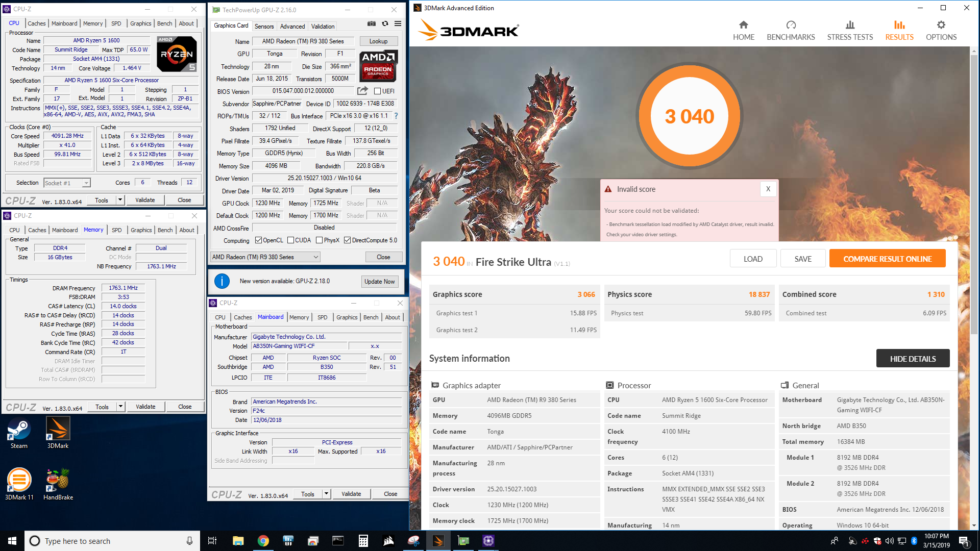Click Validate in CPU-Z Mainboard window

351,494
